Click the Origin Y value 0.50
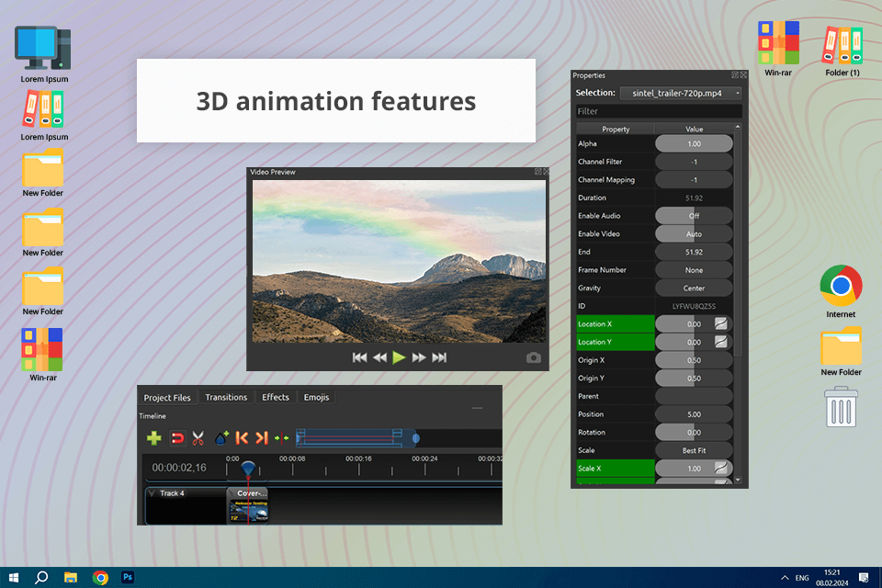 point(694,378)
